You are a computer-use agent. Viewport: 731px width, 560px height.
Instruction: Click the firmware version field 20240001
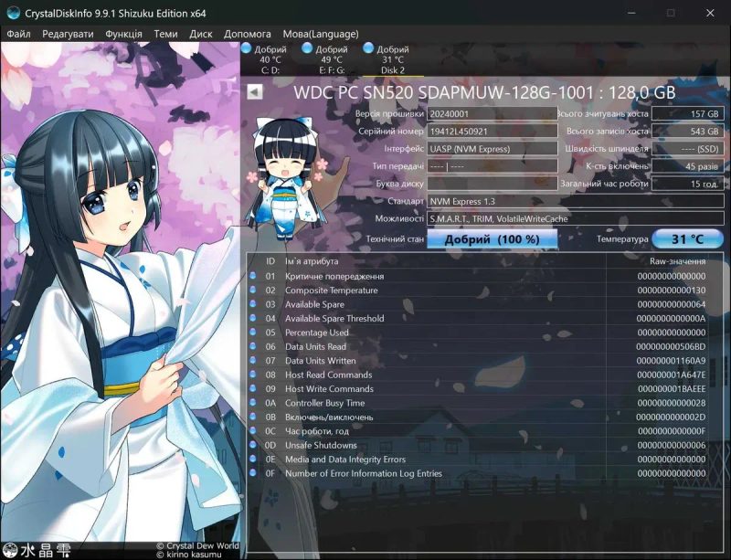pos(492,114)
